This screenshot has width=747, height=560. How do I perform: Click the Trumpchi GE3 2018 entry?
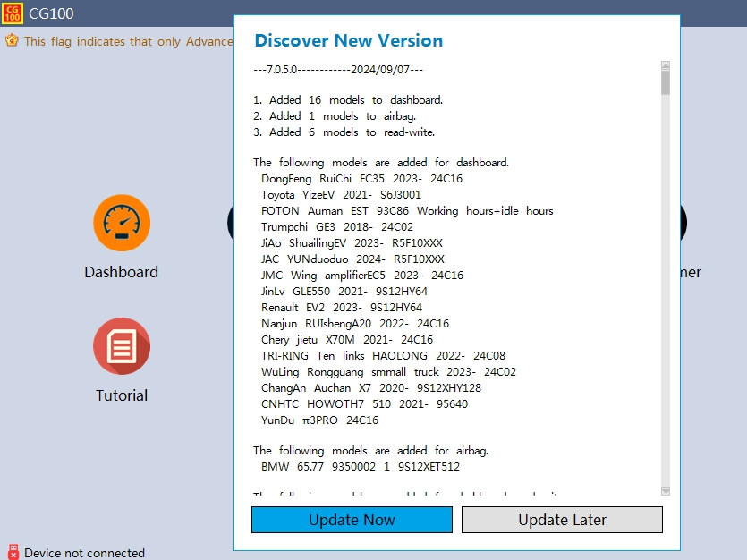(336, 227)
